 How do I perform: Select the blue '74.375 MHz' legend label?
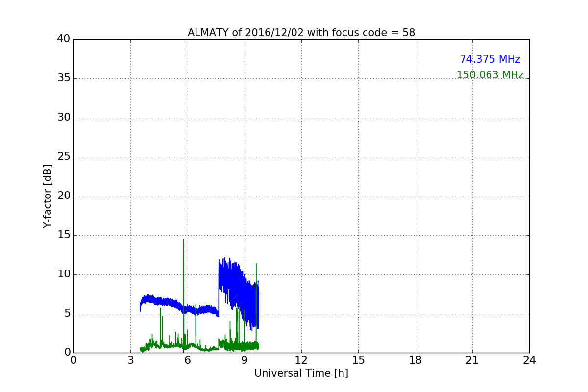coord(490,59)
